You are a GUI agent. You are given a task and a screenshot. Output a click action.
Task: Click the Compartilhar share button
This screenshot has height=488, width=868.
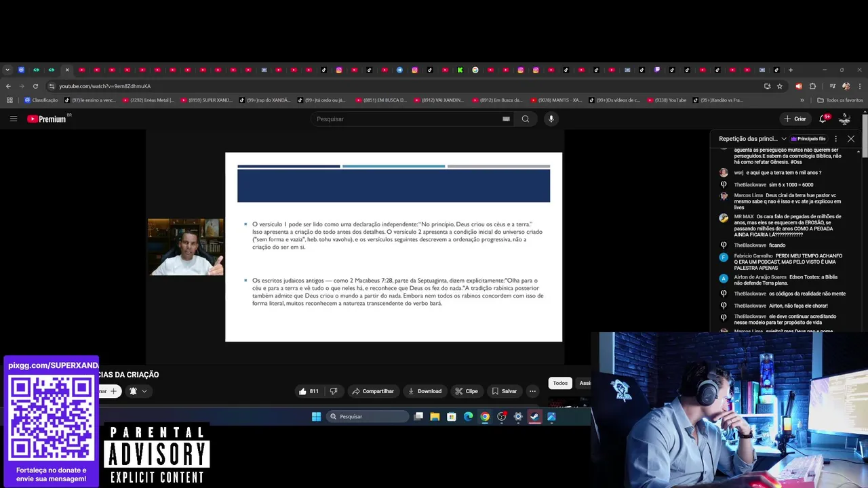click(x=373, y=391)
